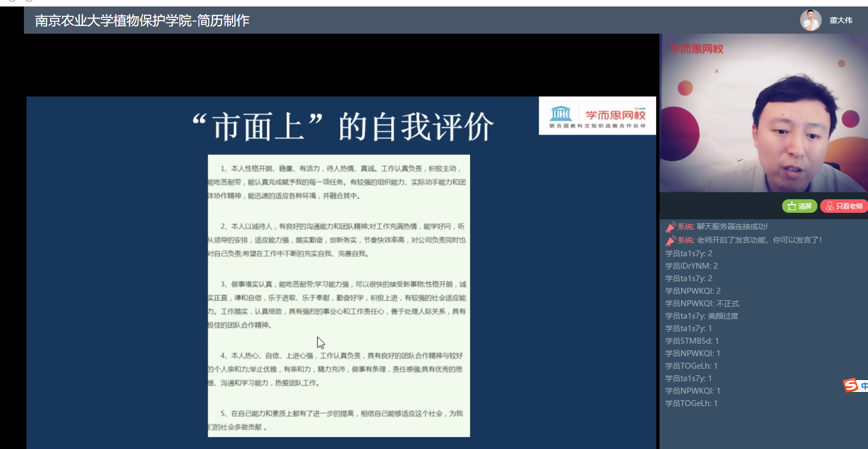The image size is (868, 449).
Task: Click the 学而思网校 watermark on the webcam
Action: click(x=696, y=49)
